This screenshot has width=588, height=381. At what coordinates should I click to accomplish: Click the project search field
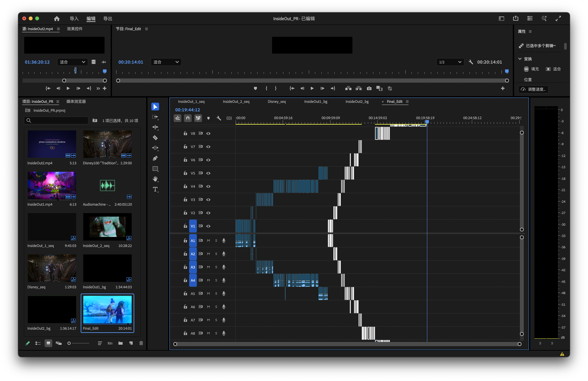tap(56, 121)
